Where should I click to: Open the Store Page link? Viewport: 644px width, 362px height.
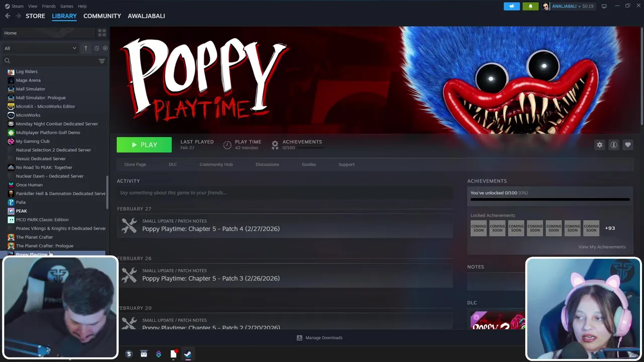(x=135, y=164)
